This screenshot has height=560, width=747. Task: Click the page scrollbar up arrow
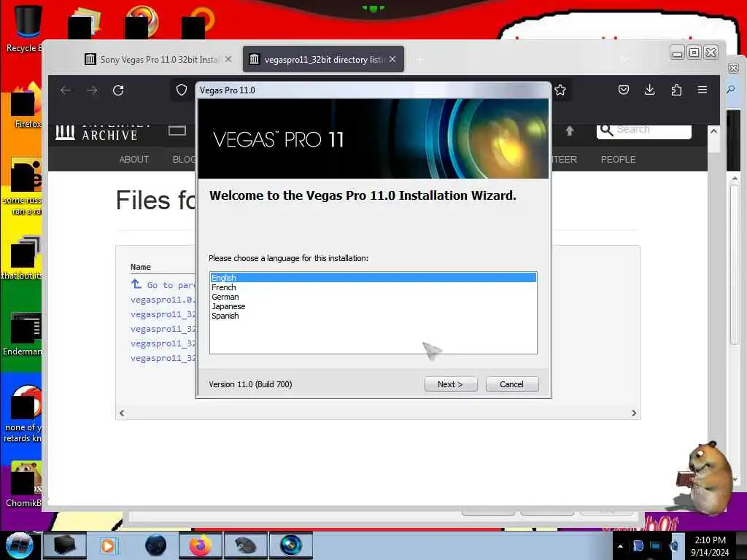click(x=713, y=131)
